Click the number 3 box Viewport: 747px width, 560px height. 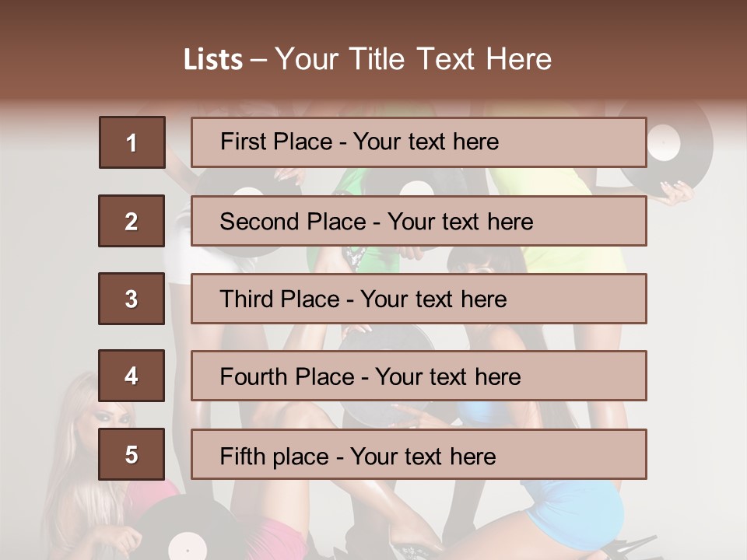coord(132,299)
